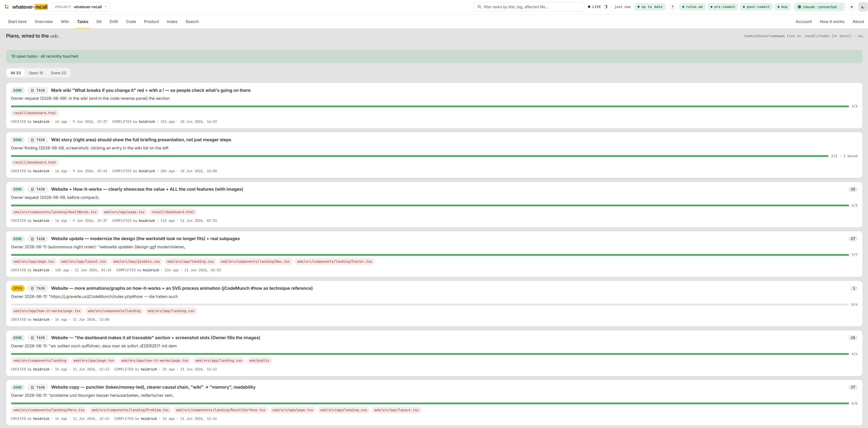Click the HowItWorks.tsx file tag

55,212
